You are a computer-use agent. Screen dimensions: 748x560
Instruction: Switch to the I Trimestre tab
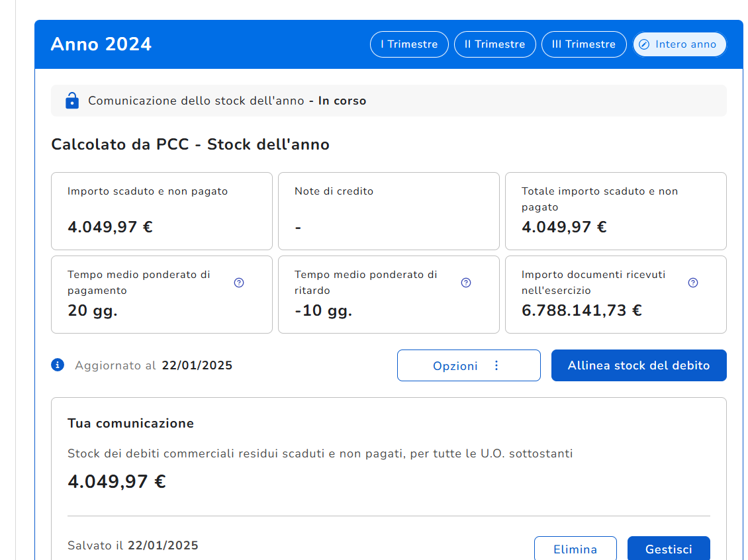(x=409, y=44)
